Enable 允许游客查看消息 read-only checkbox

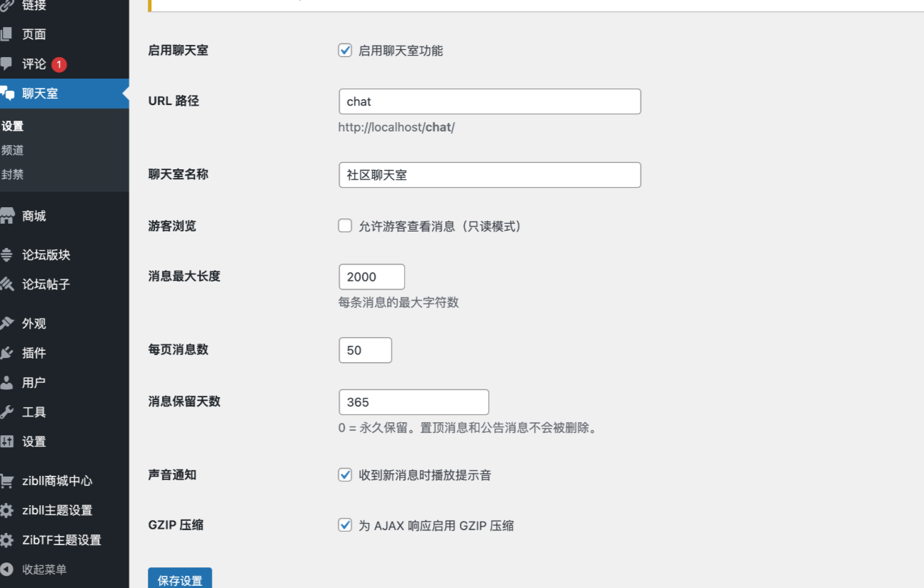pos(345,226)
